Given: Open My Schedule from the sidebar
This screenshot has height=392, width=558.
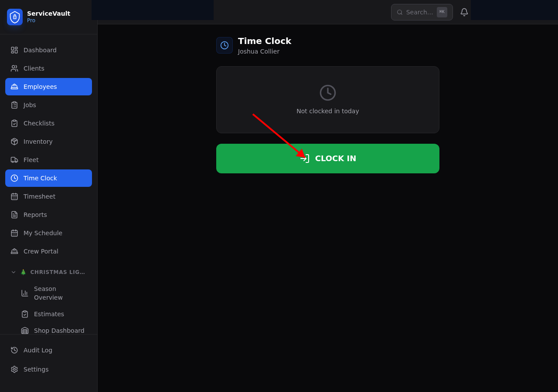Looking at the screenshot, I should coord(43,233).
